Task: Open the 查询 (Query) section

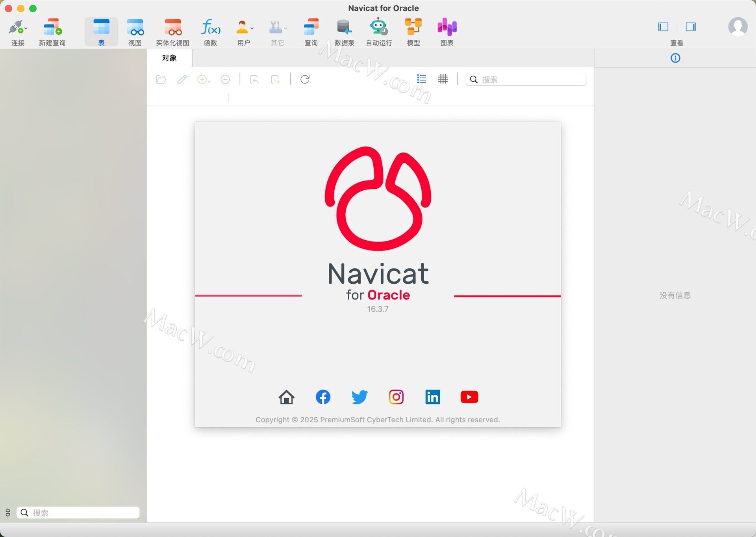Action: (311, 32)
